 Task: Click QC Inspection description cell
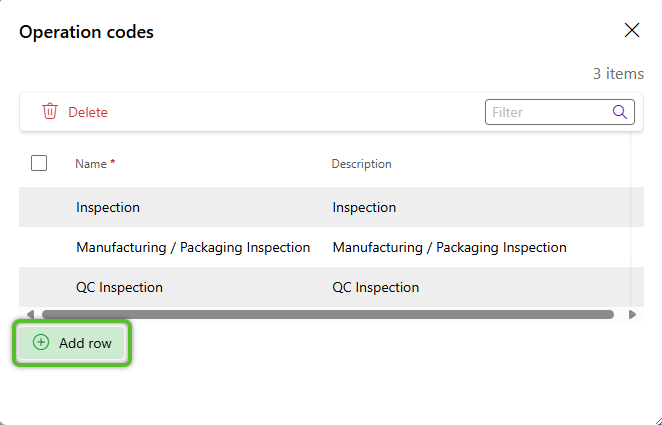tap(376, 287)
